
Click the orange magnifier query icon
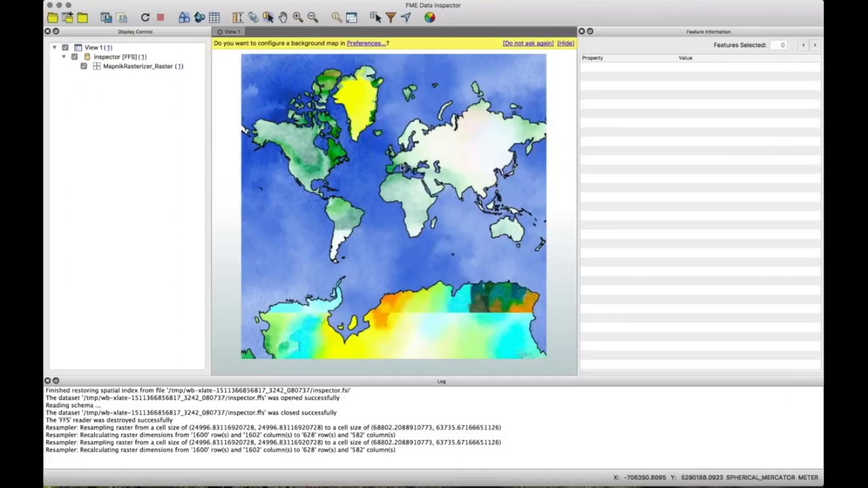(x=336, y=18)
